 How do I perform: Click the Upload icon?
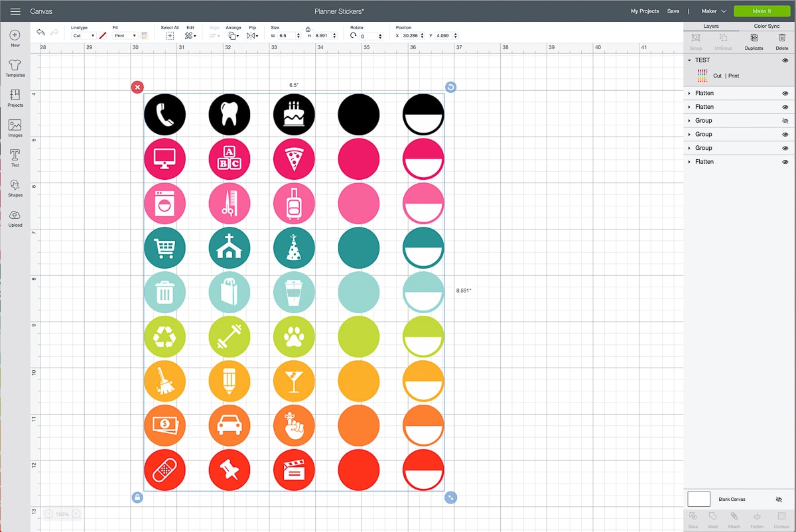[x=15, y=218]
